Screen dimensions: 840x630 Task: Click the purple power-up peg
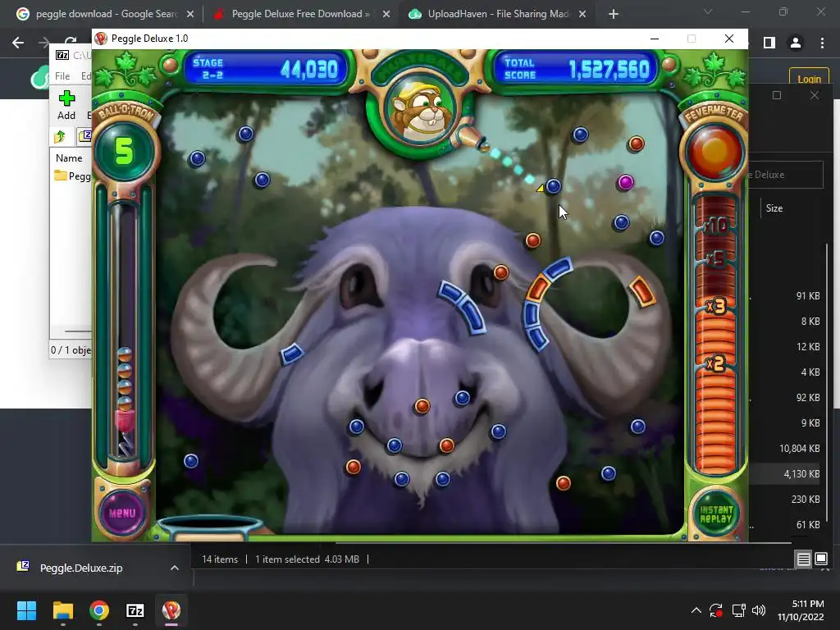pyautogui.click(x=625, y=183)
